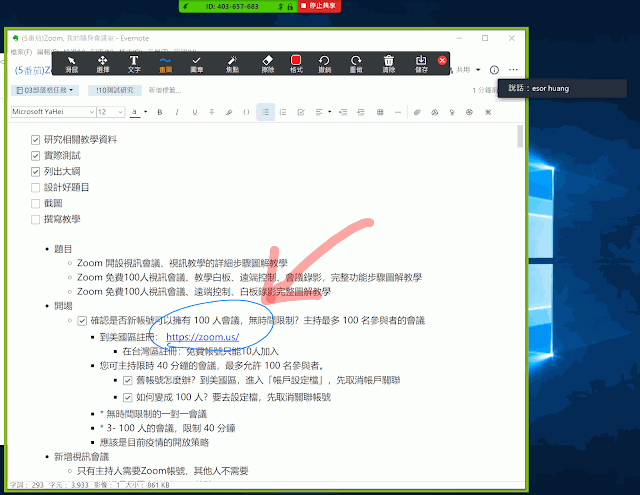Select the Mouse (滑鼠) annotation tool
Screen dimensions: 640x495
72,64
